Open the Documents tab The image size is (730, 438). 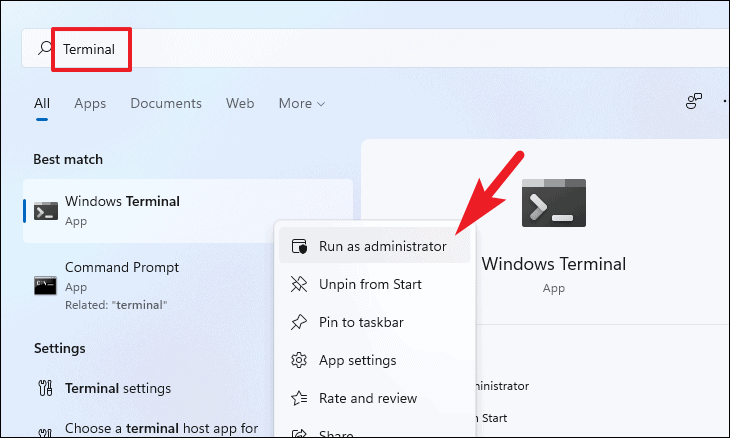tap(166, 103)
